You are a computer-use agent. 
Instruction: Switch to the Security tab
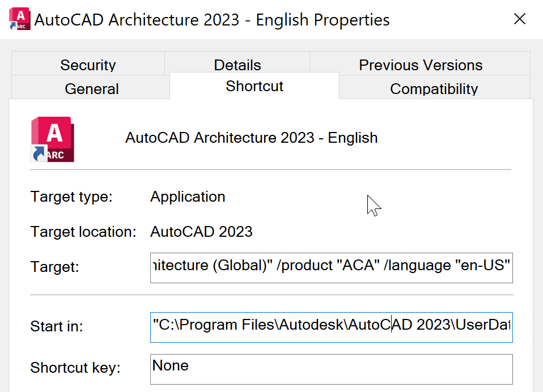tap(88, 65)
